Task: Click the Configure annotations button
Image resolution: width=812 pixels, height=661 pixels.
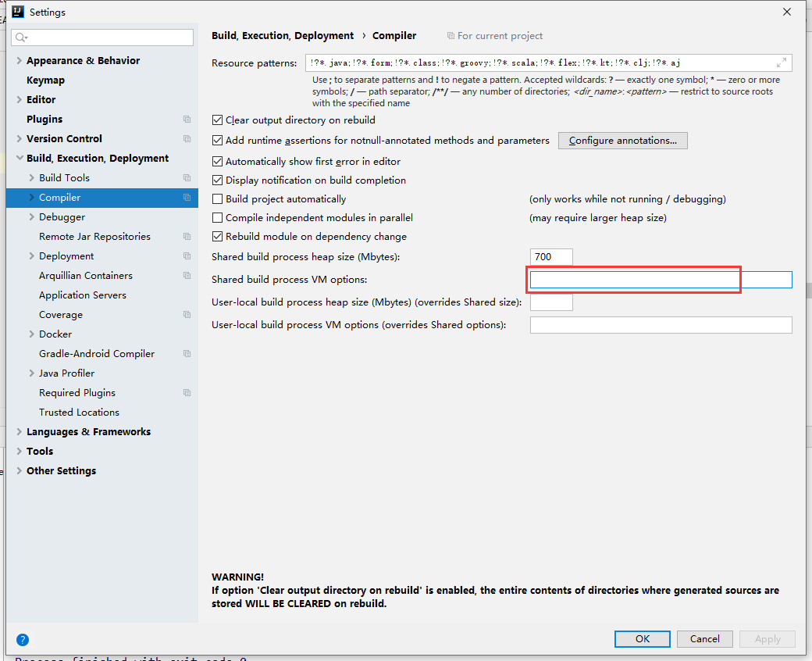Action: pyautogui.click(x=622, y=141)
